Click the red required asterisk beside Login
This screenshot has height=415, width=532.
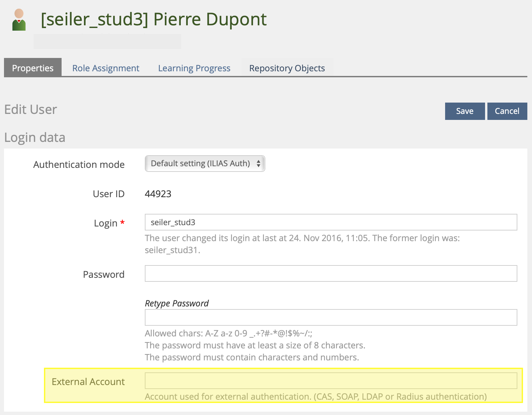[123, 222]
